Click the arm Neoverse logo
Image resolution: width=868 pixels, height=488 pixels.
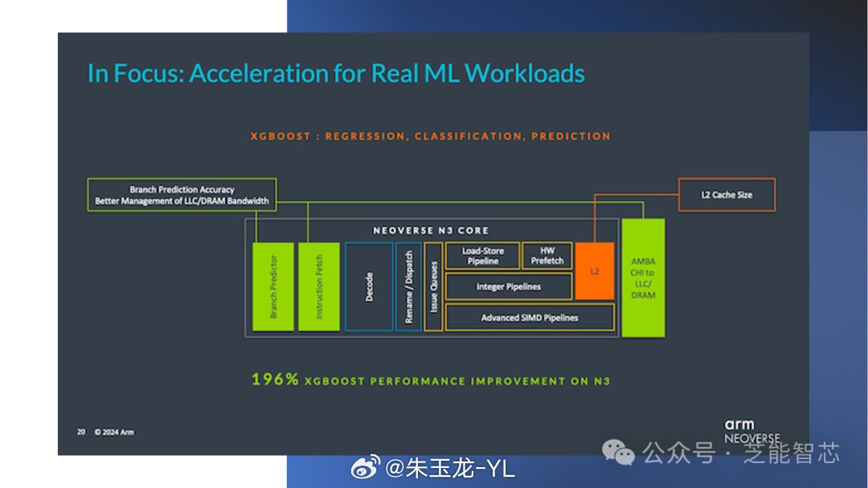pos(751,432)
